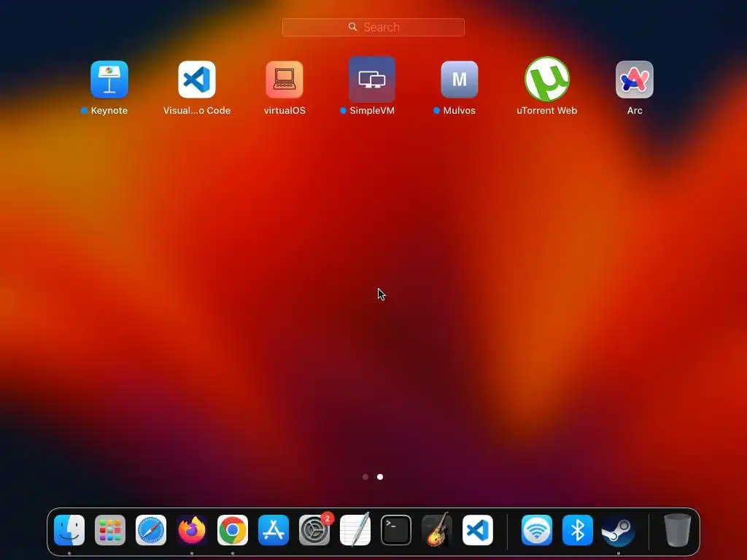
Task: Open Safari from the Dock
Action: 151,530
